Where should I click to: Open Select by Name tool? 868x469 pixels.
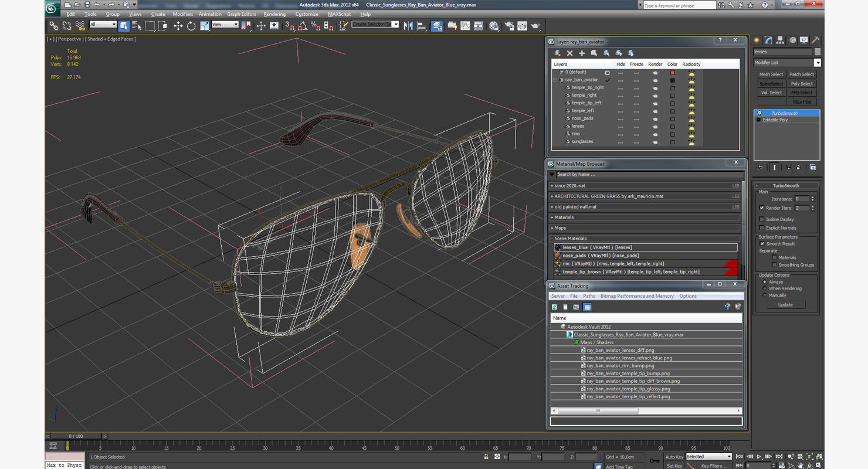click(137, 26)
